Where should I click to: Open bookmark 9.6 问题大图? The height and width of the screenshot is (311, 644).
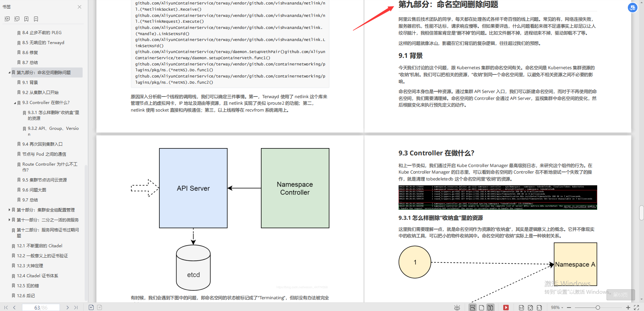(x=34, y=190)
